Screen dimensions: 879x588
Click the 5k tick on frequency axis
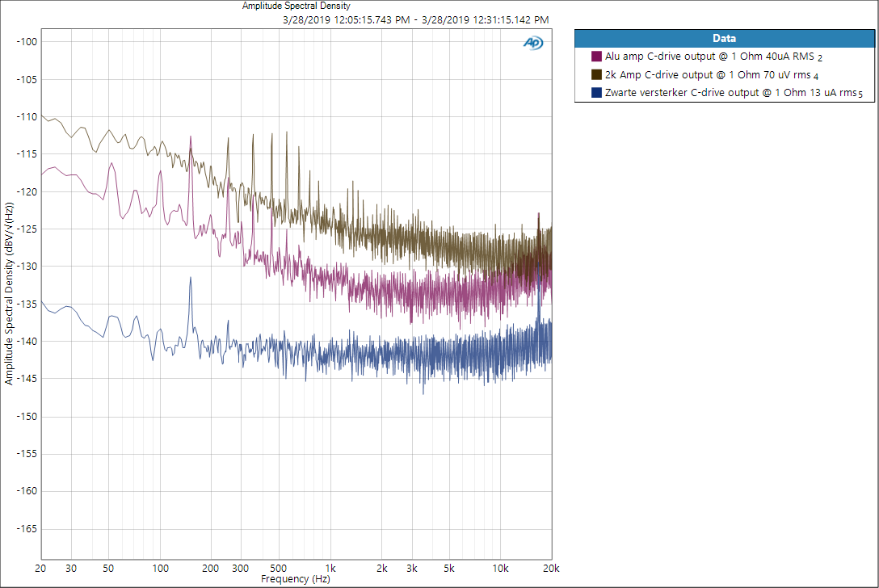point(449,569)
